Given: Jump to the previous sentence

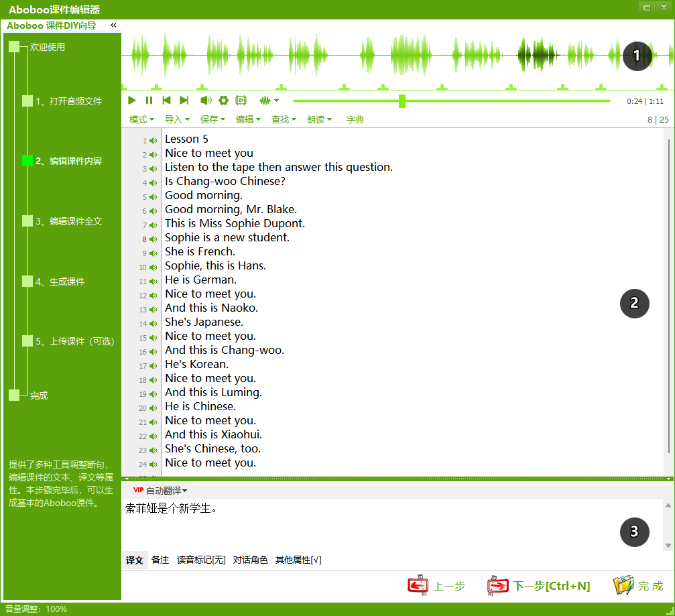Looking at the screenshot, I should (166, 101).
